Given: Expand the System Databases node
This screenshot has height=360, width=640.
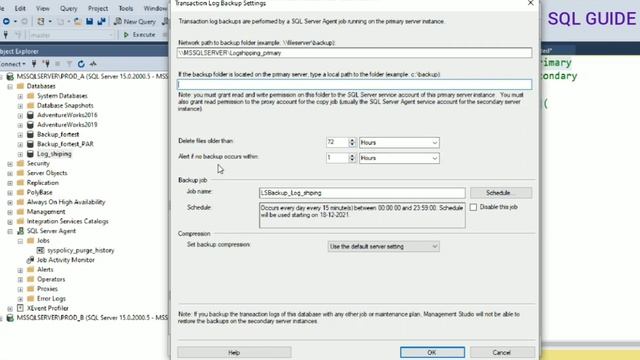Looking at the screenshot, I should (x=20, y=96).
